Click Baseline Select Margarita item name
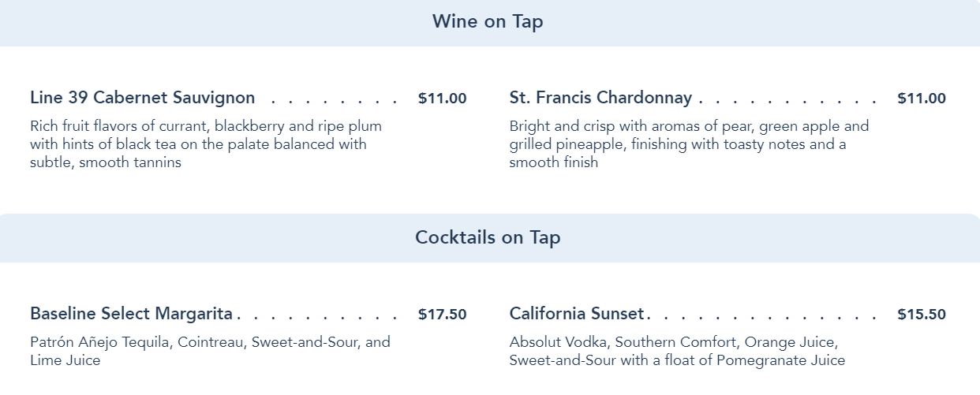980x395 pixels. coord(132,314)
